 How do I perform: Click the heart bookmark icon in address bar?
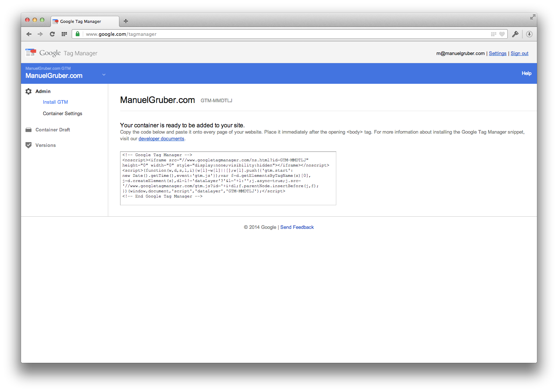502,34
